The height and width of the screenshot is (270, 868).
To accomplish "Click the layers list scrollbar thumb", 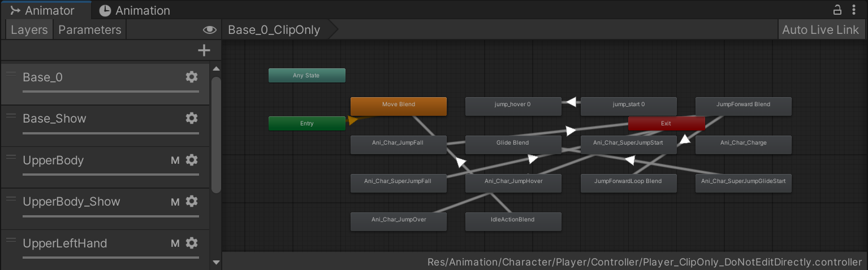I will coord(216,134).
